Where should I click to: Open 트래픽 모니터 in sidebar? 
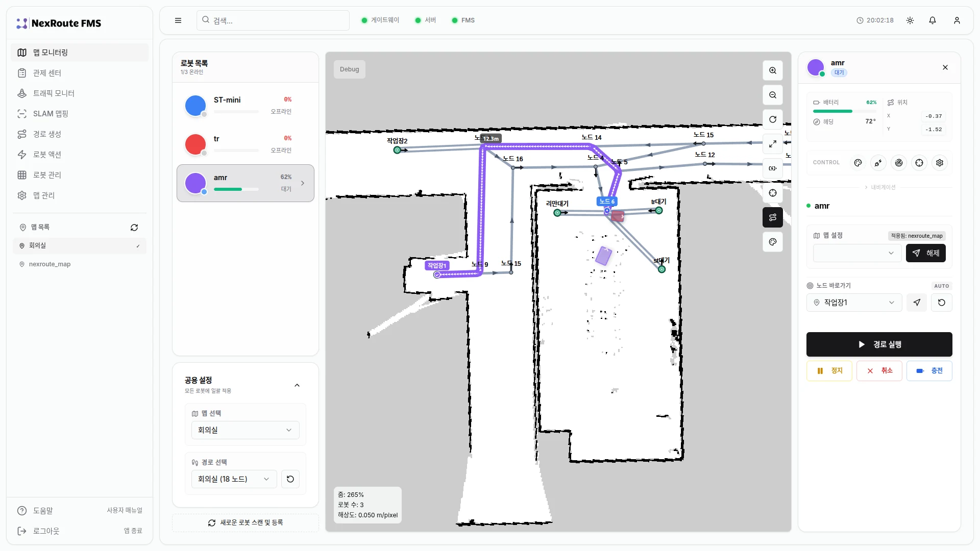click(80, 93)
